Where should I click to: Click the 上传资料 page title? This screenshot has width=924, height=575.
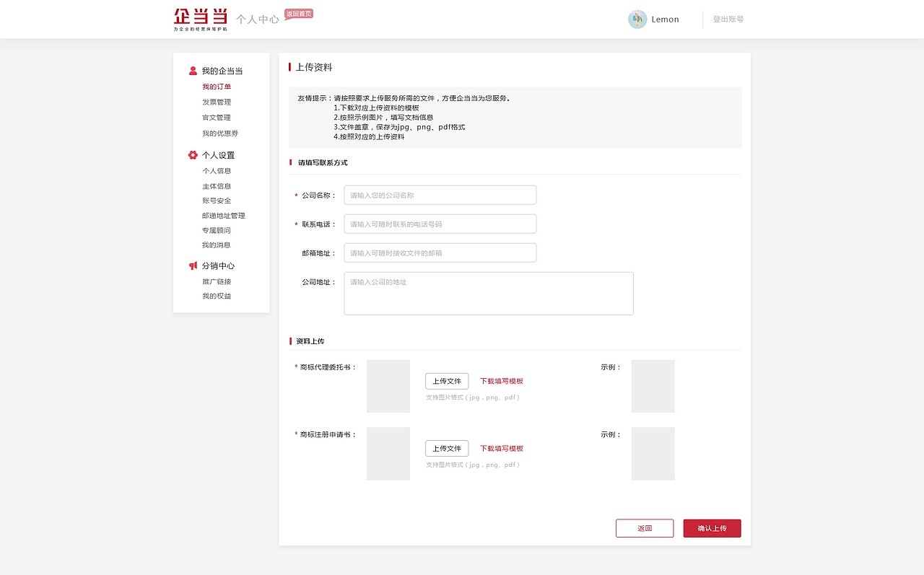point(314,67)
